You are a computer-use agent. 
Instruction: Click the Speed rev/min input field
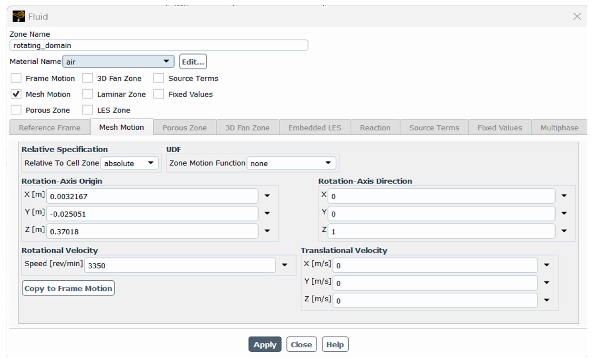pyautogui.click(x=180, y=265)
